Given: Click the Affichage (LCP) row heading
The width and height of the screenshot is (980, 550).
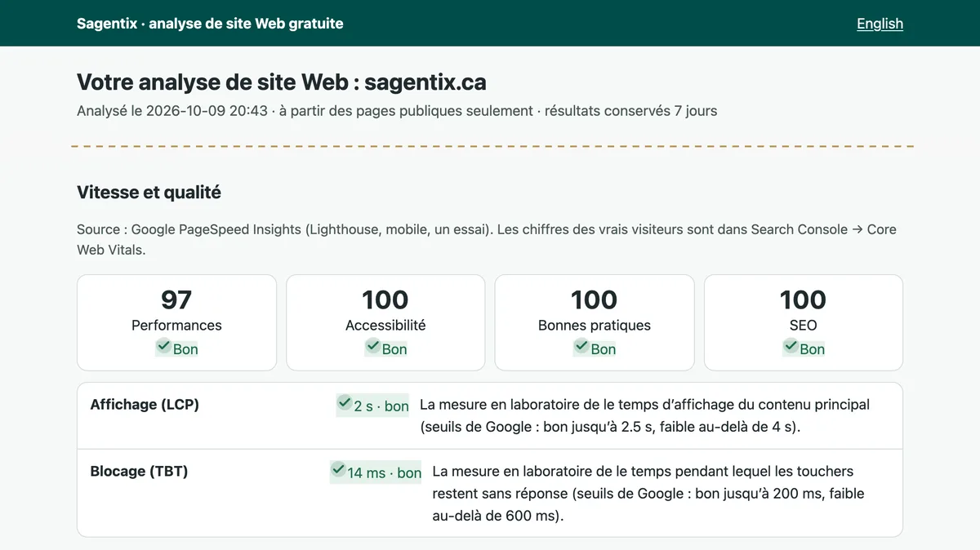Looking at the screenshot, I should [145, 405].
